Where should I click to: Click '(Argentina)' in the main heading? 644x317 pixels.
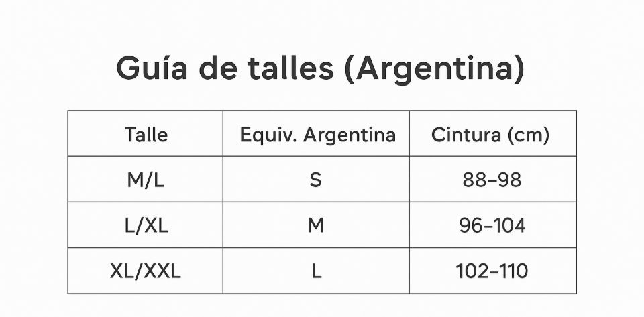click(x=434, y=68)
